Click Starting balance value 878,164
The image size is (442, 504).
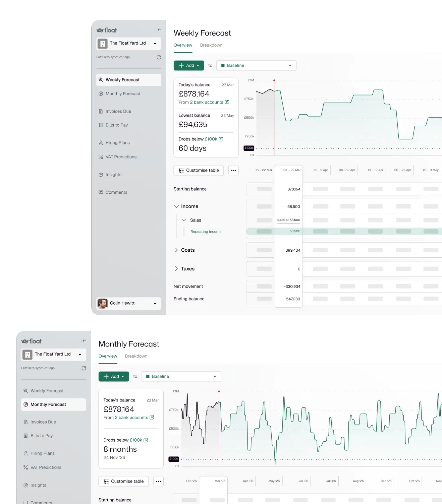pos(294,189)
